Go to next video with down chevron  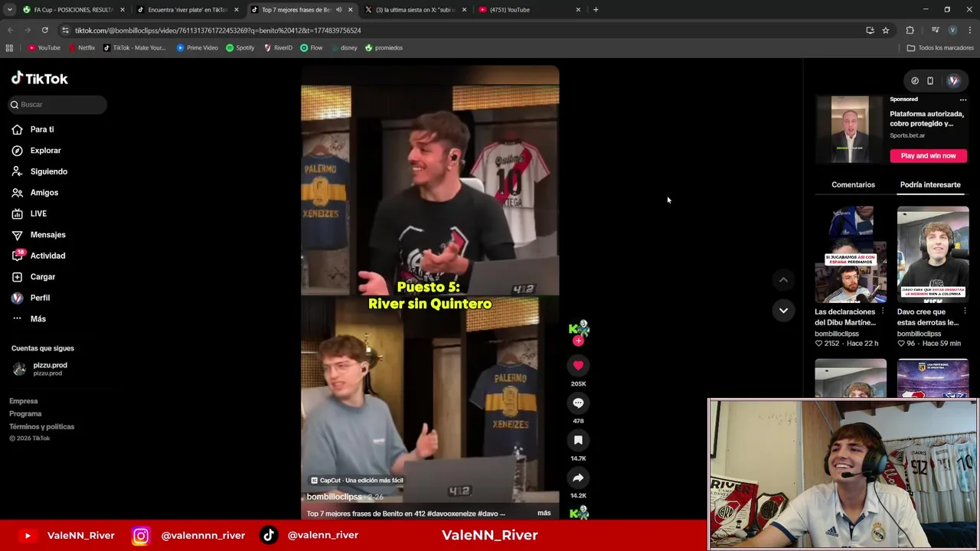[783, 310]
